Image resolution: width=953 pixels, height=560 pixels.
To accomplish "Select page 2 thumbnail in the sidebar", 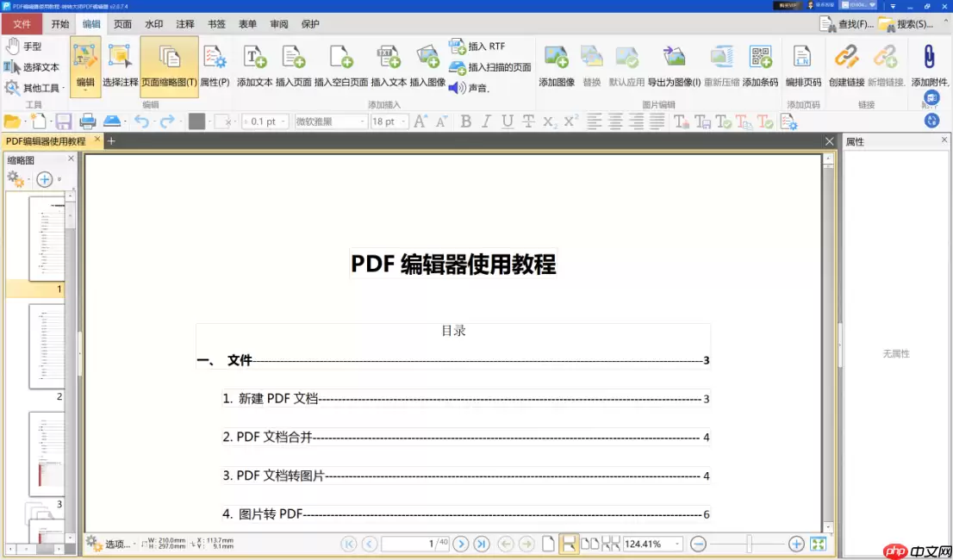I will point(44,347).
